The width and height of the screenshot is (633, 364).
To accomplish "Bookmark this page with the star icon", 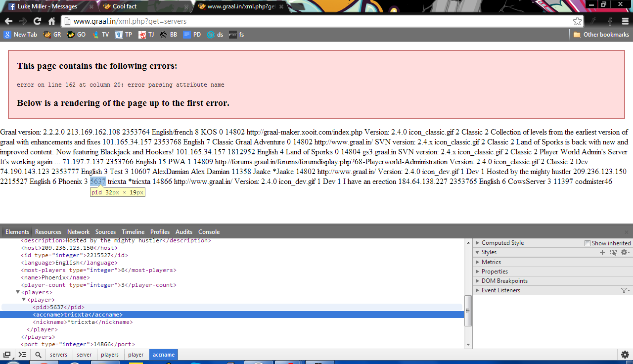I will coord(577,21).
